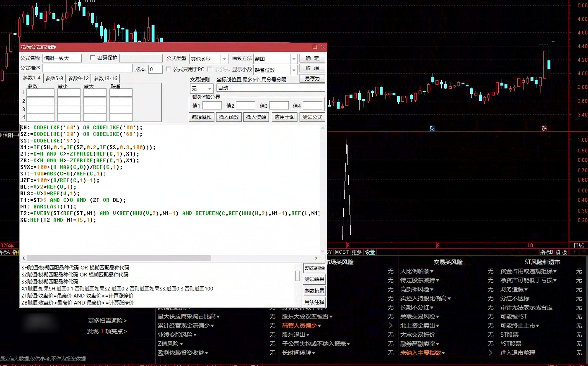The height and width of the screenshot is (366, 588).
Task: Click the 公式描述 input field
Action: (x=87, y=68)
